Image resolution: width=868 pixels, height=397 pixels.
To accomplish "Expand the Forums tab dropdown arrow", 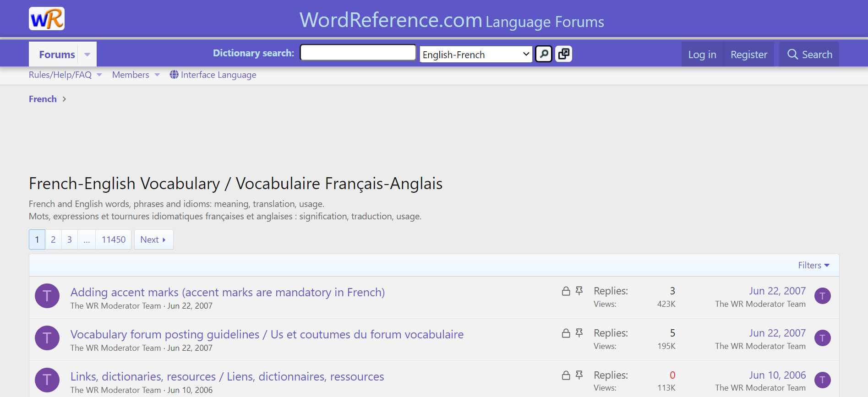I will pyautogui.click(x=87, y=54).
